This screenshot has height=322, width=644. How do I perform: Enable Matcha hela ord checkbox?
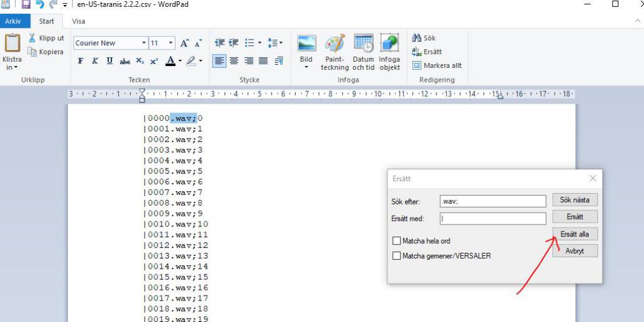[397, 241]
